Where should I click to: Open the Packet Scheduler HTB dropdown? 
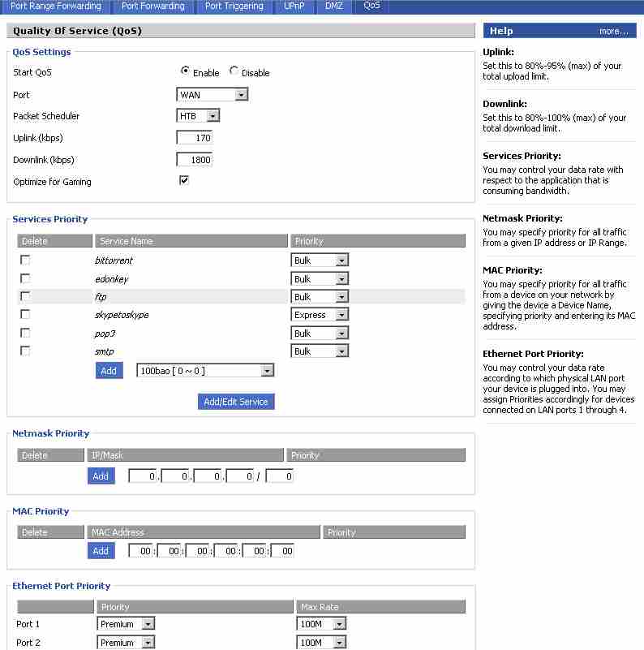coord(198,116)
